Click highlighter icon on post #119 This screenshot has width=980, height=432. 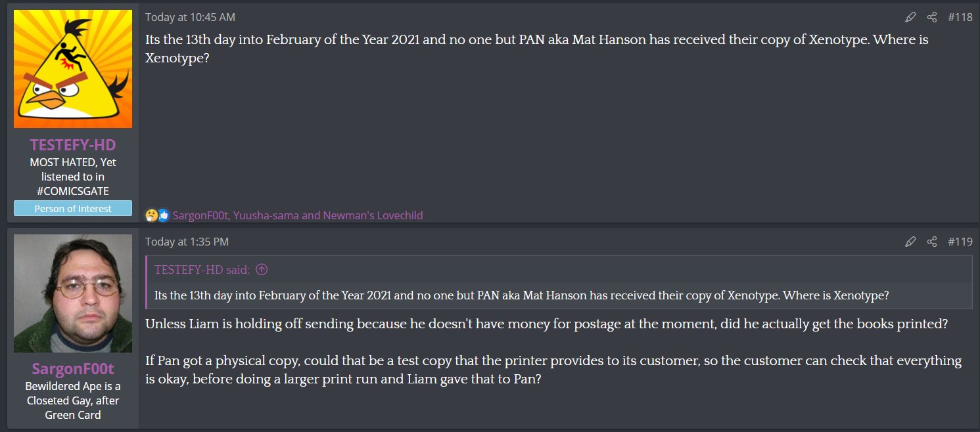click(910, 242)
